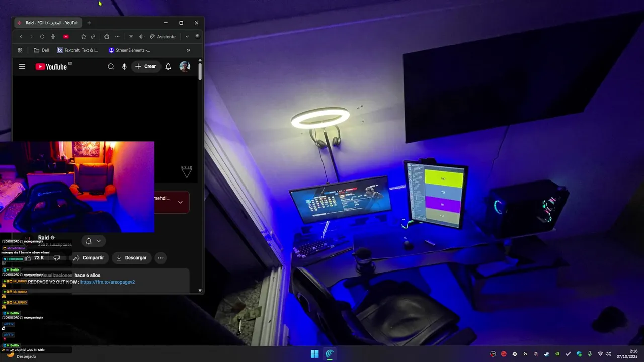This screenshot has height=362, width=644.
Task: Open the NVIDIA tray icon
Action: pos(557,354)
